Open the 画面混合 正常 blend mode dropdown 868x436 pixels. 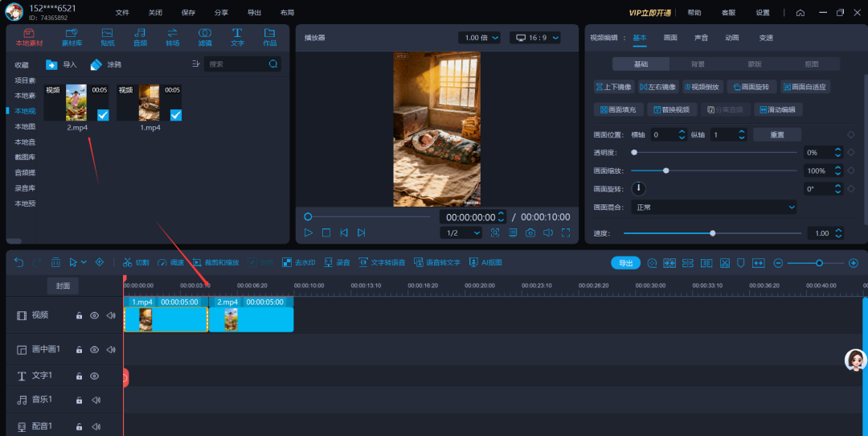coord(714,208)
